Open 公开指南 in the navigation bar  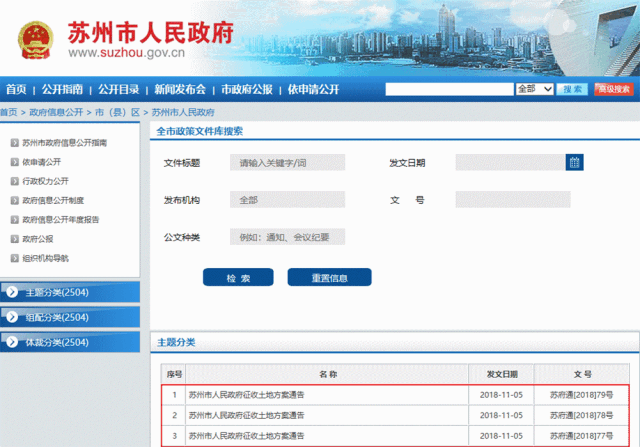(62, 89)
